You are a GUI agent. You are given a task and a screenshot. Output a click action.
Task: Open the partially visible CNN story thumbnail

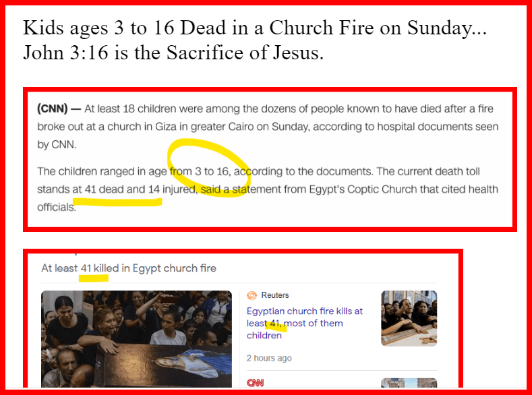(x=409, y=383)
